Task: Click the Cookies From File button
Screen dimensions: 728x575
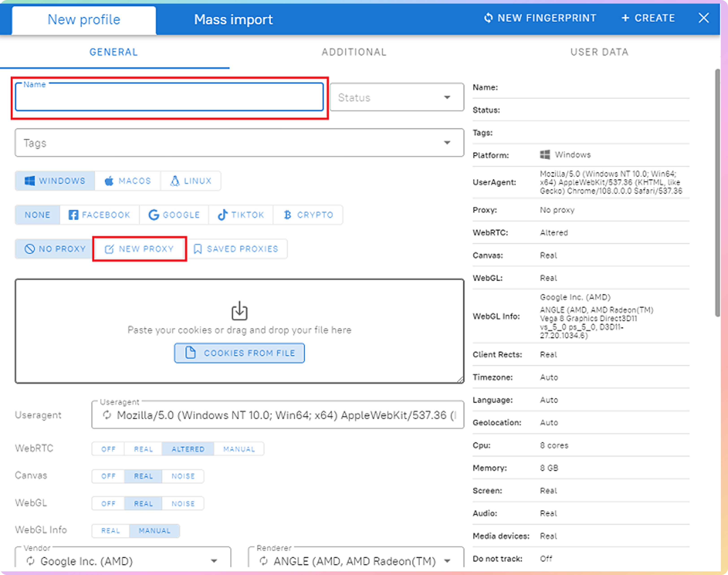Action: [x=239, y=353]
